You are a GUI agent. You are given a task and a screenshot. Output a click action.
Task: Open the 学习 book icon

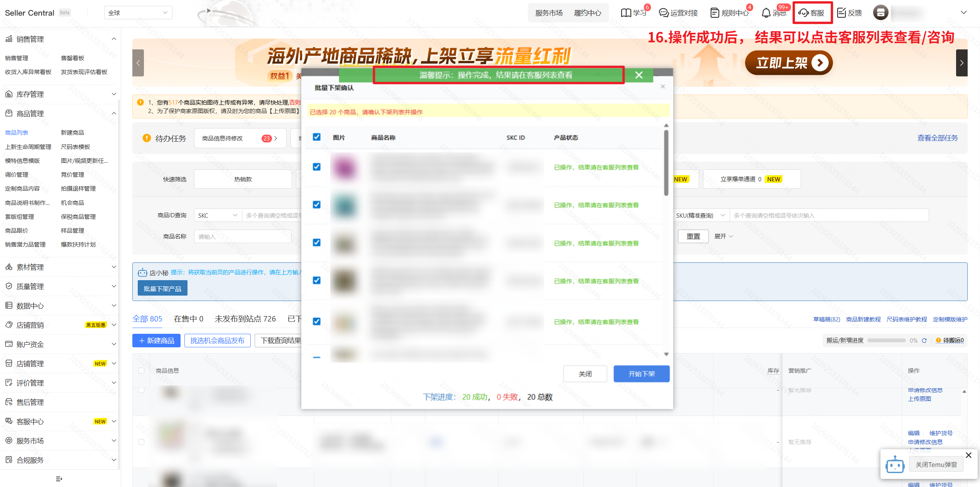(626, 13)
